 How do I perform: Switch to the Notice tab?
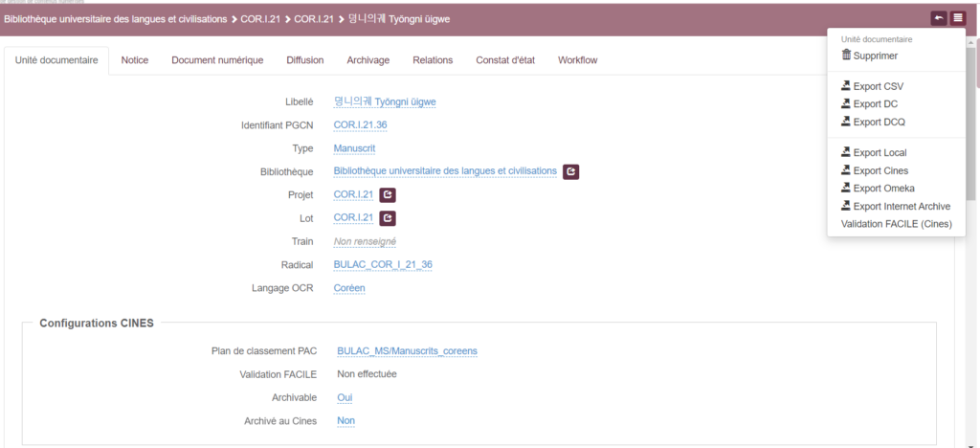[135, 60]
